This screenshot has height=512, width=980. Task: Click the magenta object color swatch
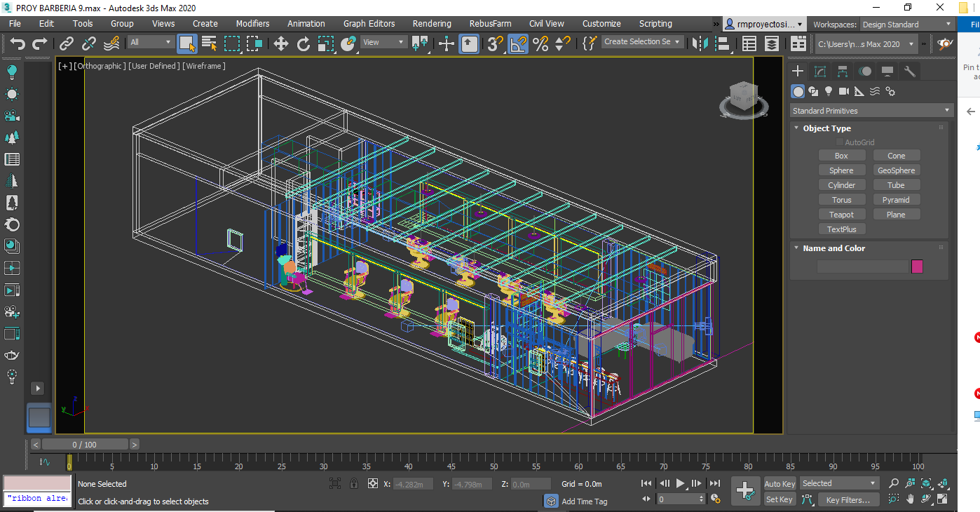coord(917,267)
